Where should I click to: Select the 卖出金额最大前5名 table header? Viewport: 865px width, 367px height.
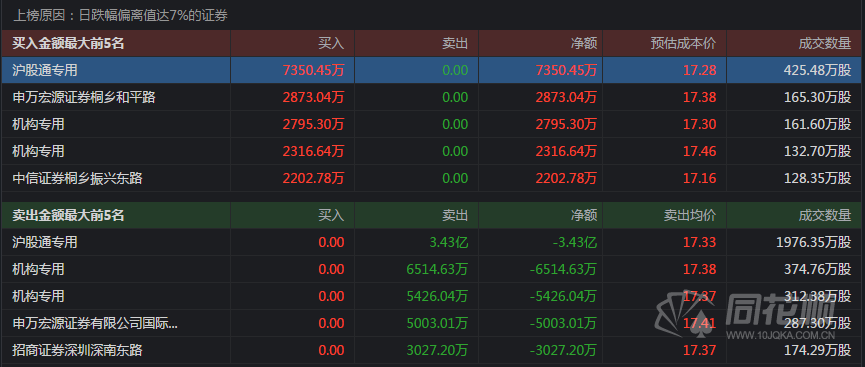[x=68, y=215]
